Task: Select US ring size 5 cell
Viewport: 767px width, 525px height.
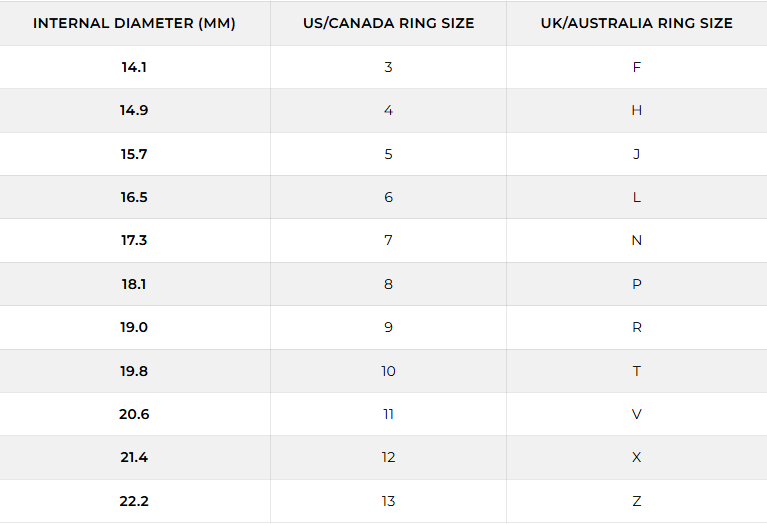Action: coord(388,154)
